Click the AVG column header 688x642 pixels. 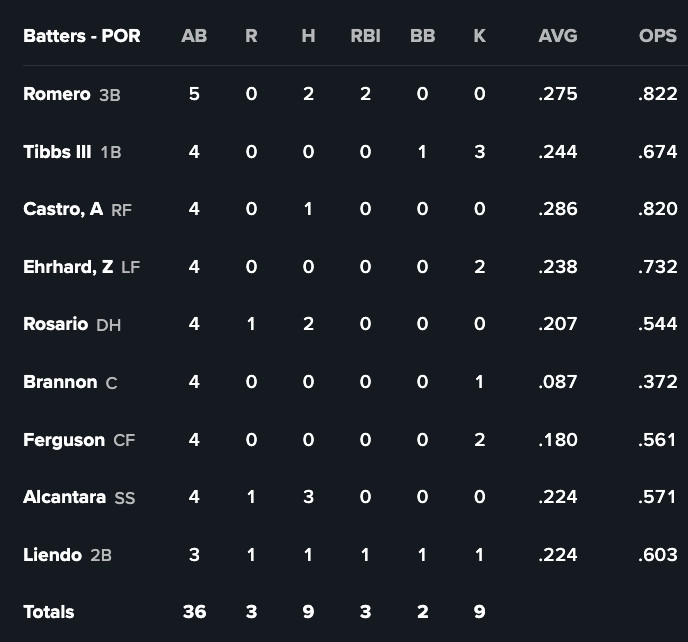click(557, 36)
